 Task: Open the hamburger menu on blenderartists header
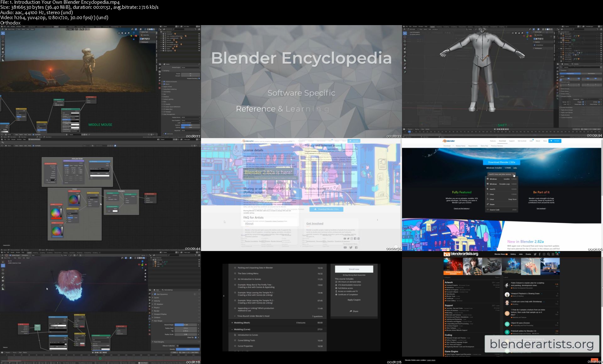pos(553,254)
